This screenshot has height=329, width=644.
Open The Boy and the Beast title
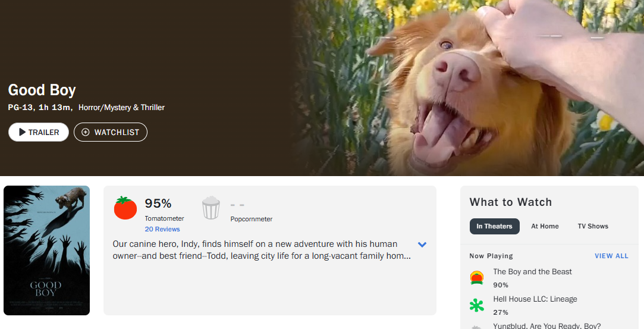532,272
